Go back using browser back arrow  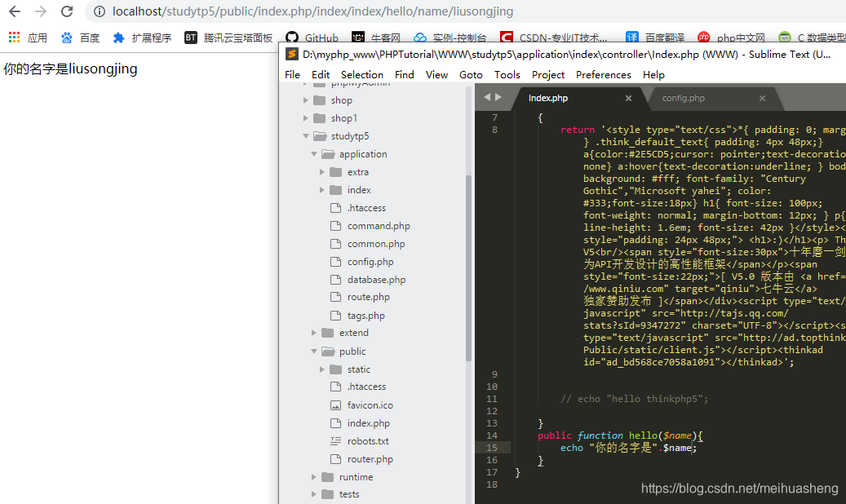[15, 11]
